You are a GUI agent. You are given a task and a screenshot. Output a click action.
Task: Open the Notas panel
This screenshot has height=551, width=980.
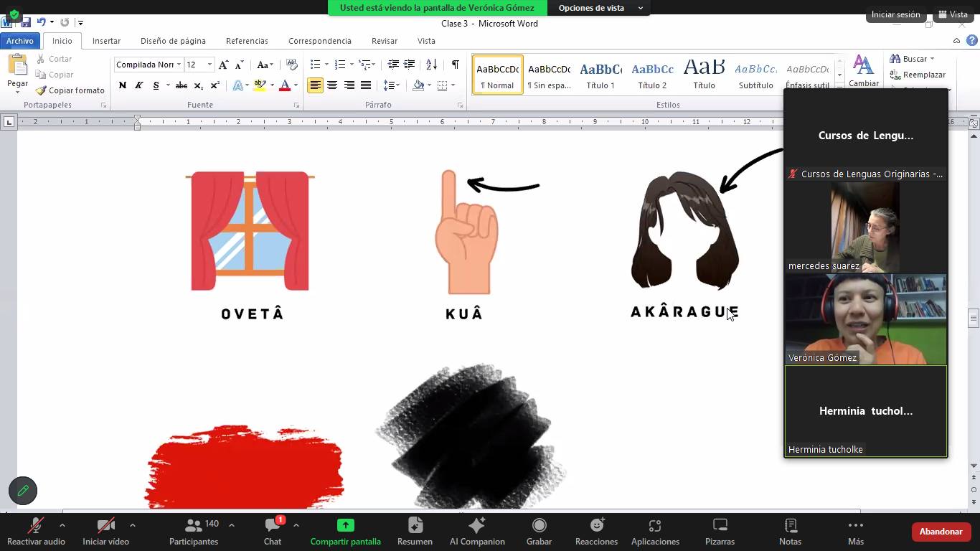click(x=790, y=532)
